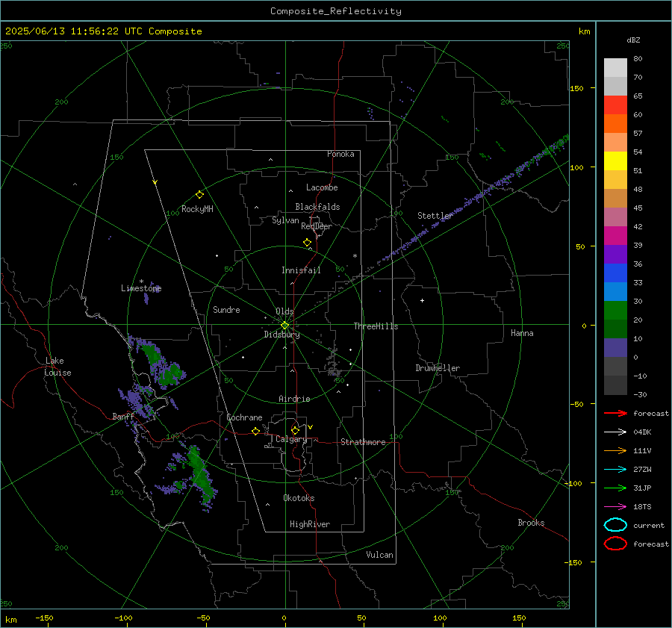
Task: Click the Sundre label
Action: [226, 310]
